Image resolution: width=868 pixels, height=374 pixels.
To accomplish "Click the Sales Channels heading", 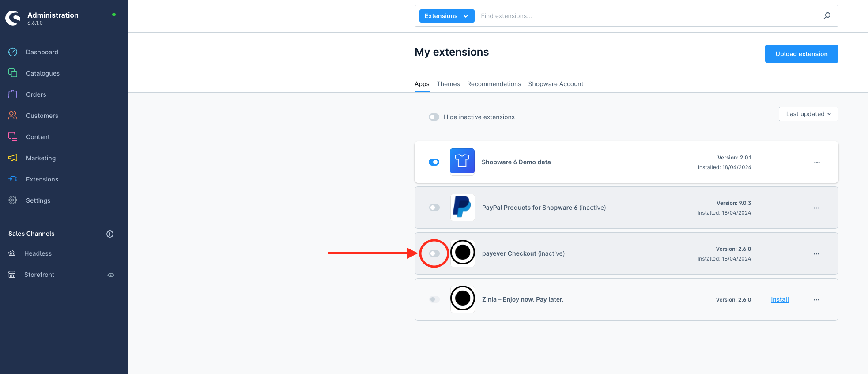I will (x=31, y=234).
